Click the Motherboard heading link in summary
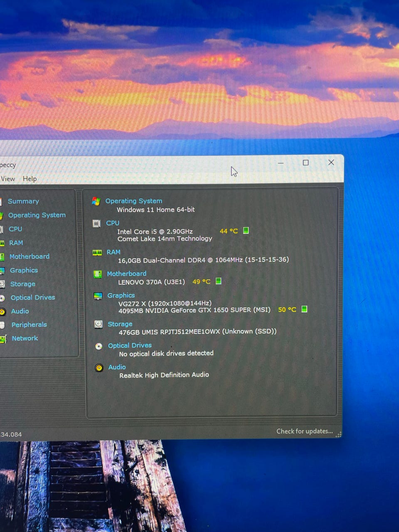This screenshot has height=532, width=399. pyautogui.click(x=127, y=273)
